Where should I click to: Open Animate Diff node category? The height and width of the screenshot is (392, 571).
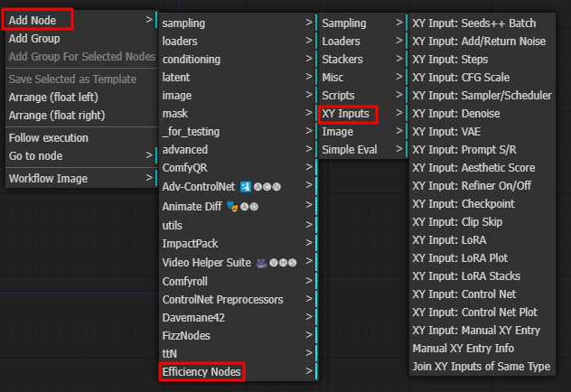pyautogui.click(x=239, y=206)
